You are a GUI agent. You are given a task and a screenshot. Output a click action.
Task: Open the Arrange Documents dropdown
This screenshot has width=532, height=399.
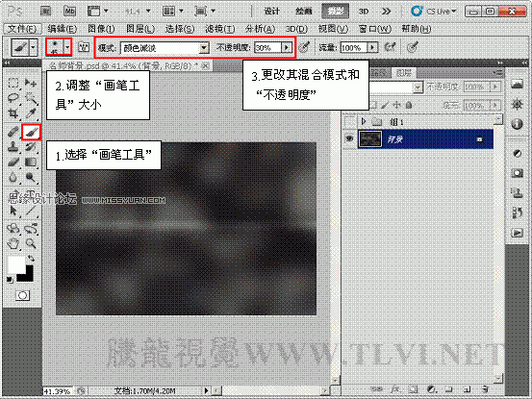[172, 12]
